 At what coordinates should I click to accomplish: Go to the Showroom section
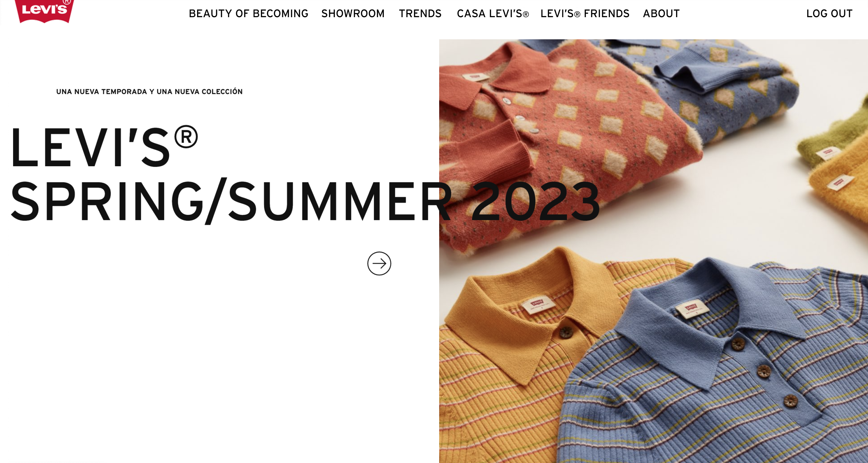coord(353,13)
